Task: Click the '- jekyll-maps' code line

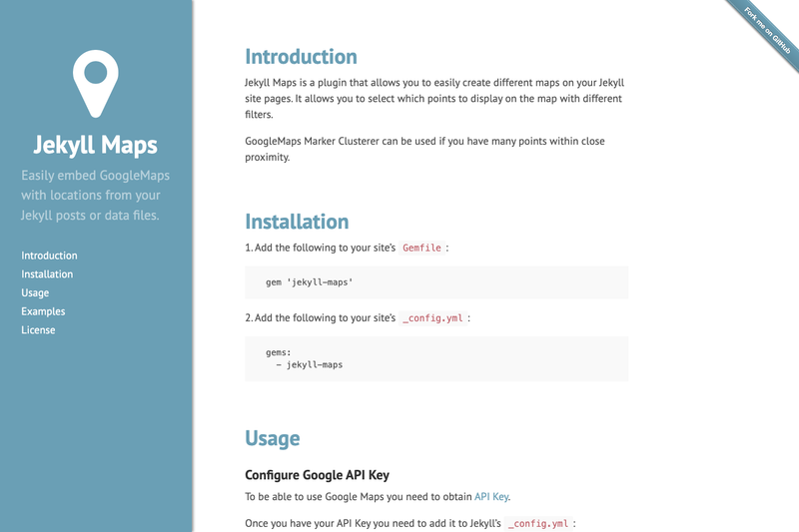Action: coord(310,364)
